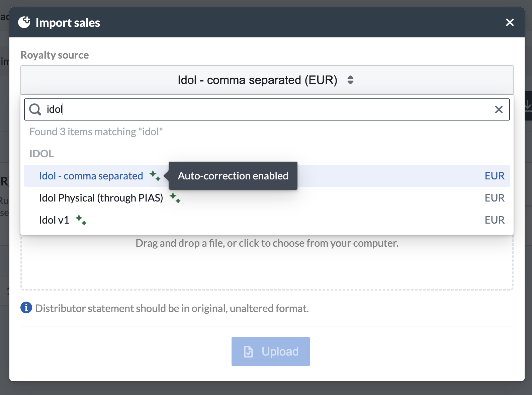Select the "Idol v1" option
Screen dimensions: 532x395
click(267, 220)
